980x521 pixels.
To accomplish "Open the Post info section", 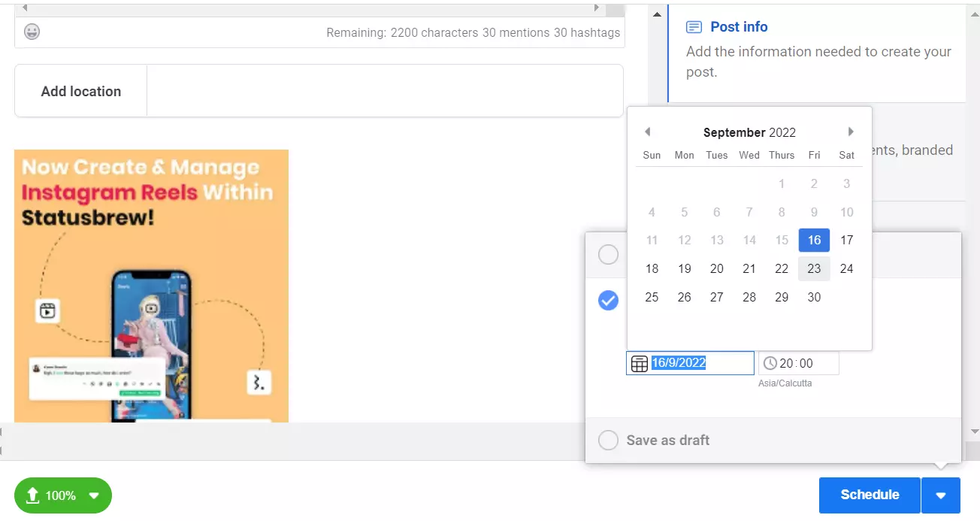I will point(739,27).
